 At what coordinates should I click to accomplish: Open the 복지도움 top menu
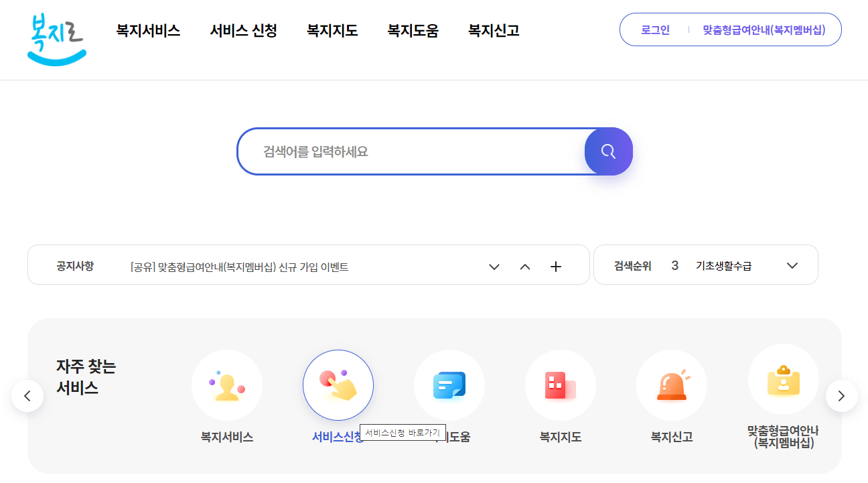coord(413,30)
